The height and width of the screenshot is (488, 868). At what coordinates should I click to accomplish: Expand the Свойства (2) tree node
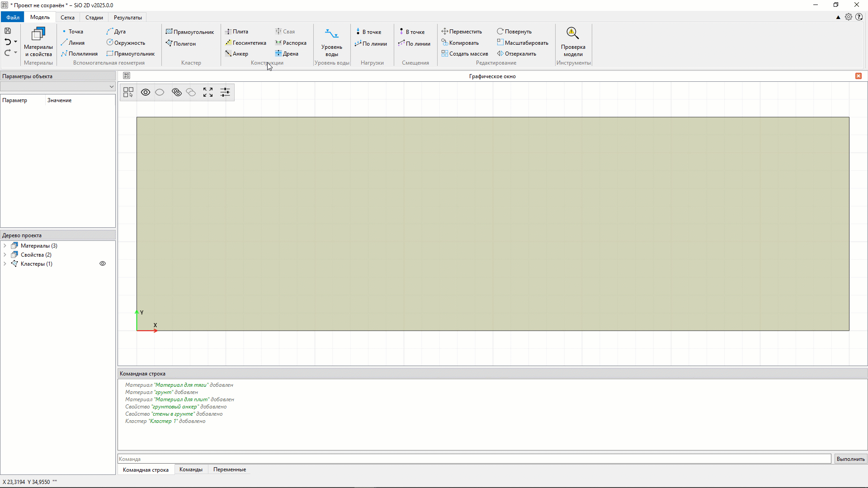(5, 255)
